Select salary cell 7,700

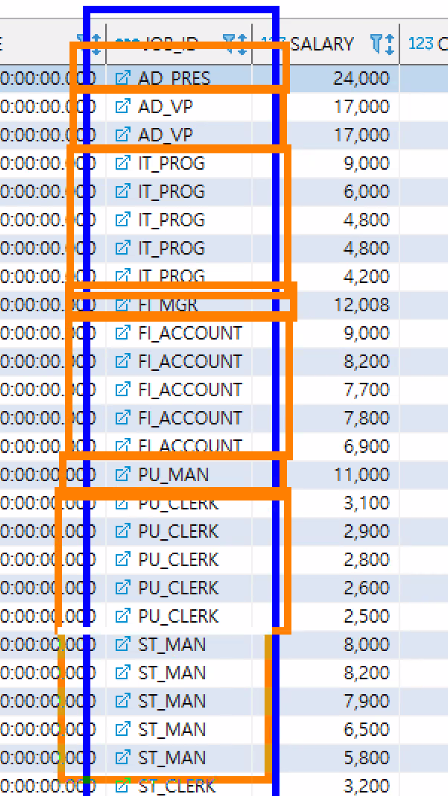tap(326, 389)
